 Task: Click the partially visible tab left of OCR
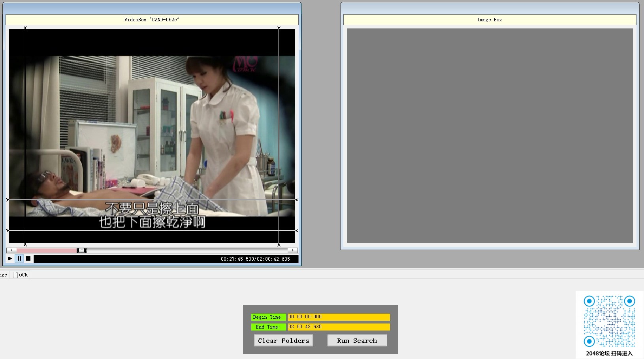(4, 275)
